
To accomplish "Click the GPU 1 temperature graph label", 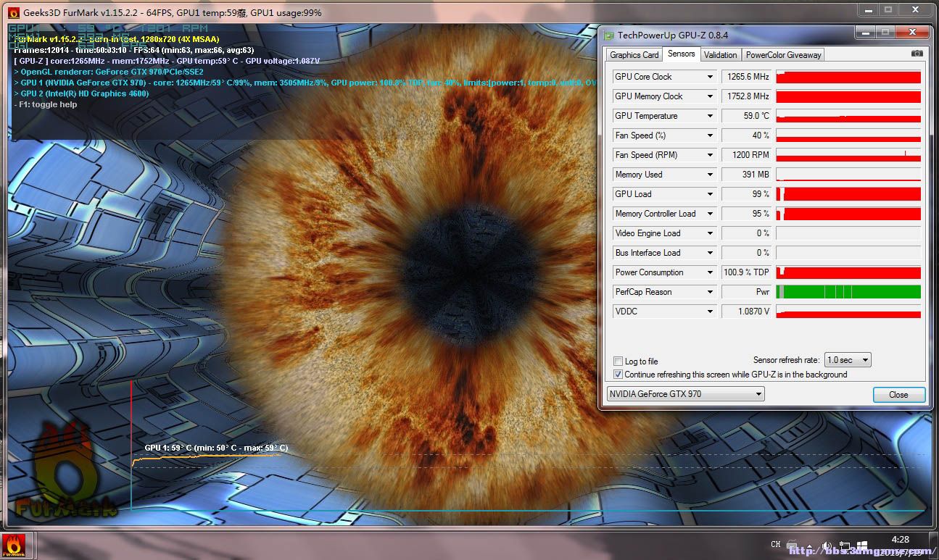I will (216, 448).
